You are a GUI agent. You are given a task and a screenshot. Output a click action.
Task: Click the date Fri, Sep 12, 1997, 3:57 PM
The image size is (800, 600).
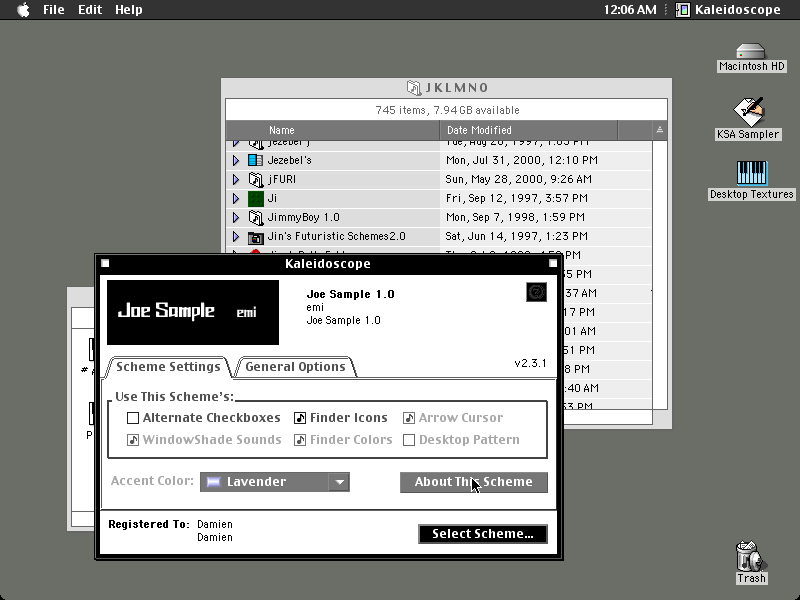coord(517,198)
